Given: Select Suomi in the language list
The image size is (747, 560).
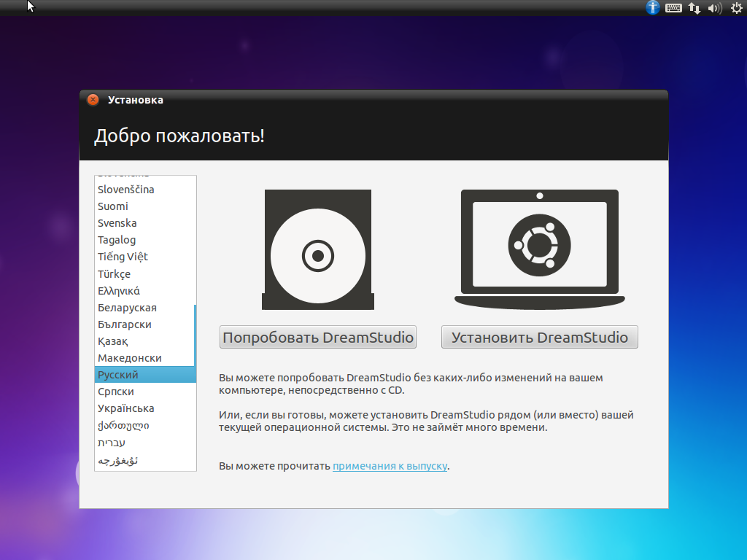Looking at the screenshot, I should point(145,206).
